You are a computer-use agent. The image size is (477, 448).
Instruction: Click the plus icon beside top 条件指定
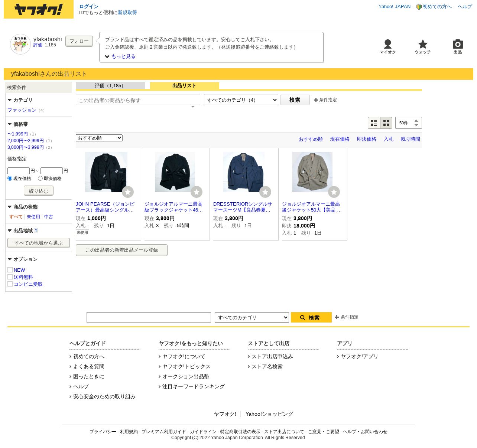[316, 100]
